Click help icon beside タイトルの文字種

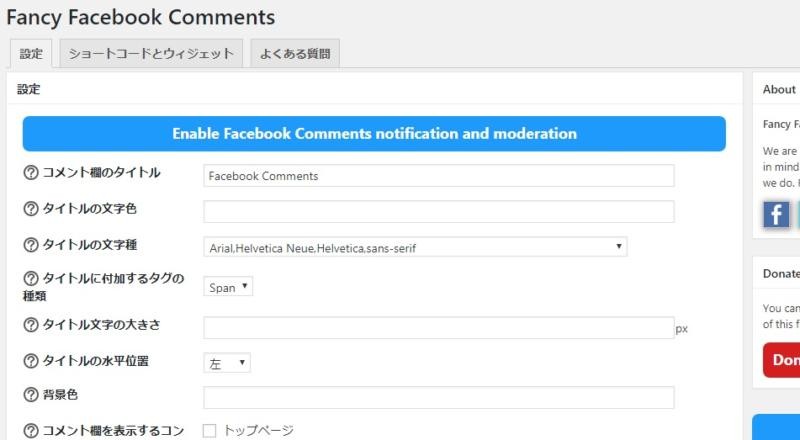[31, 245]
